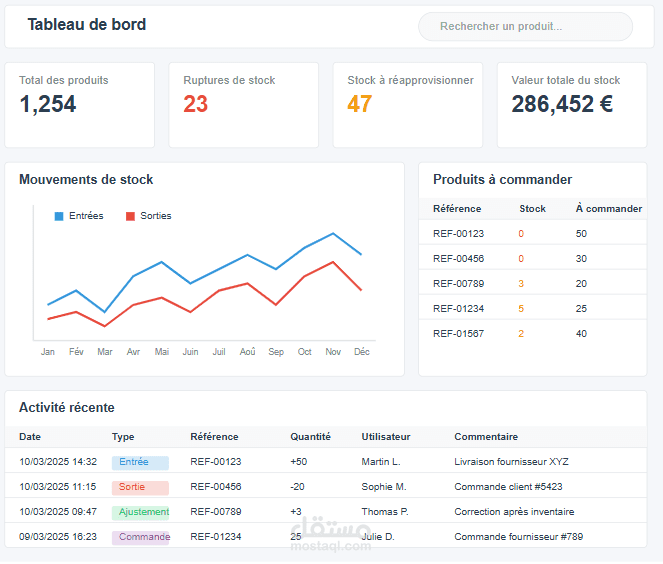The image size is (663, 564).
Task: Sort activity by Utilisateur column header
Action: point(386,437)
